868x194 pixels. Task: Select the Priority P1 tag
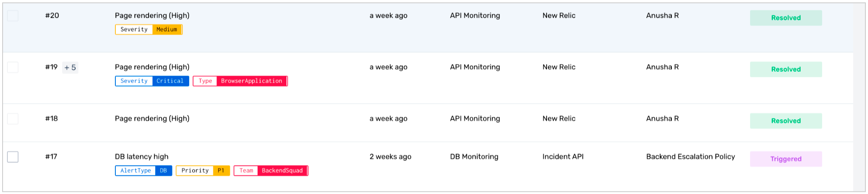click(x=203, y=171)
